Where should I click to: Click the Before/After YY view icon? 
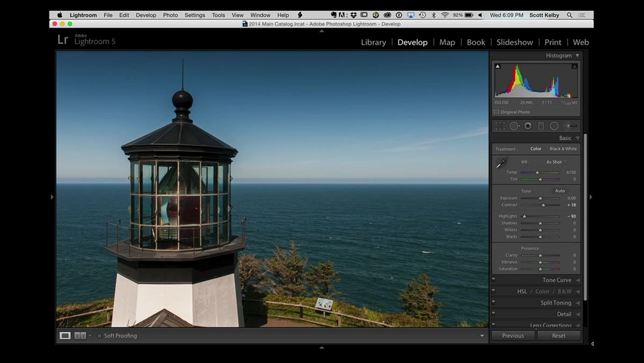(80, 336)
